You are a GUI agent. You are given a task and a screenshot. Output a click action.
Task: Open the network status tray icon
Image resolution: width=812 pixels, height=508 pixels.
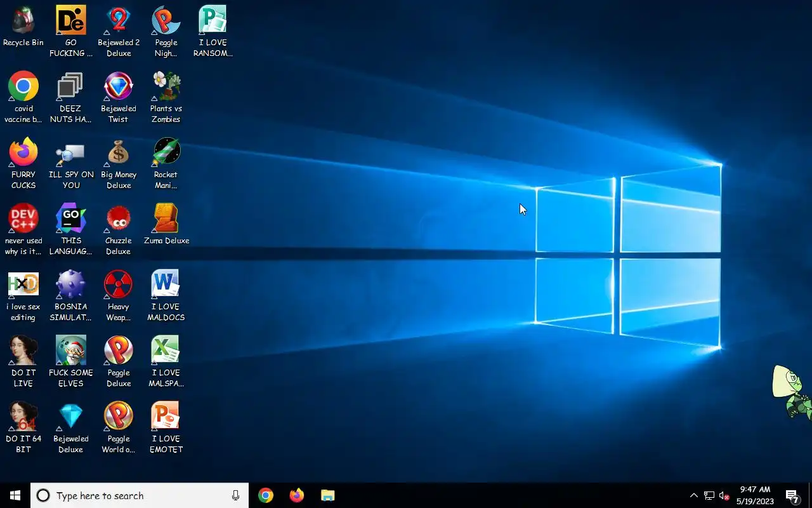coord(709,495)
